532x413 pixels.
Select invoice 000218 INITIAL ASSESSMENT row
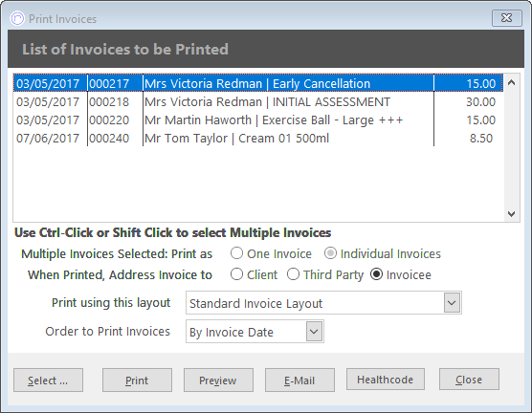coord(257,101)
